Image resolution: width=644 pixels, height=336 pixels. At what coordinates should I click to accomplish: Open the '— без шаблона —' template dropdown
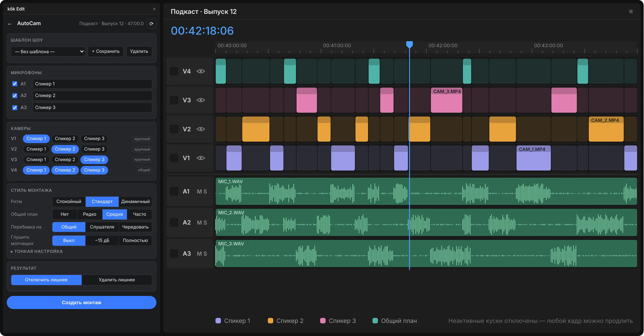[48, 52]
